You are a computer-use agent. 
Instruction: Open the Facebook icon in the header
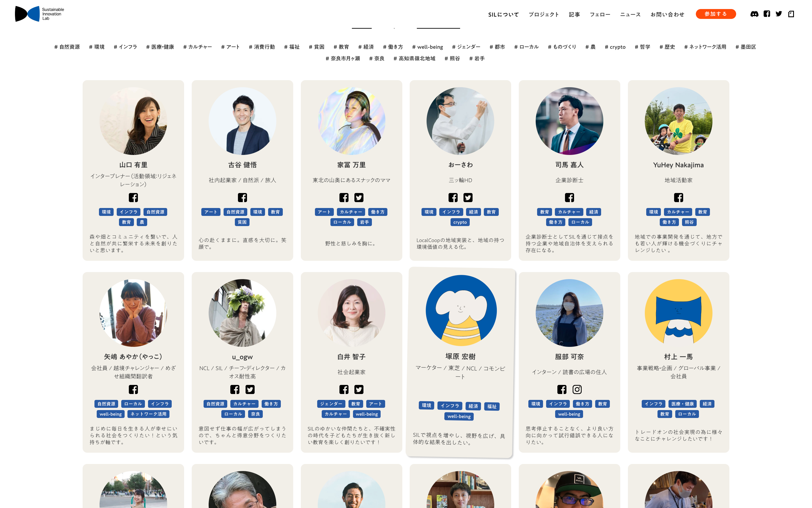click(x=767, y=14)
